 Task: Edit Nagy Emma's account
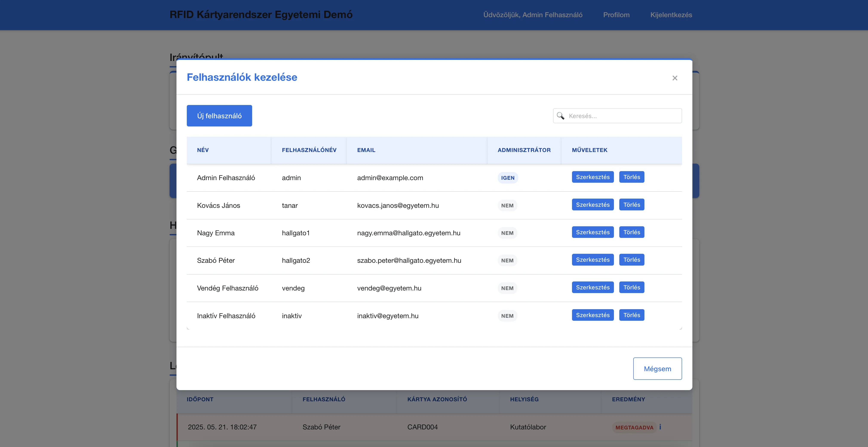tap(593, 232)
